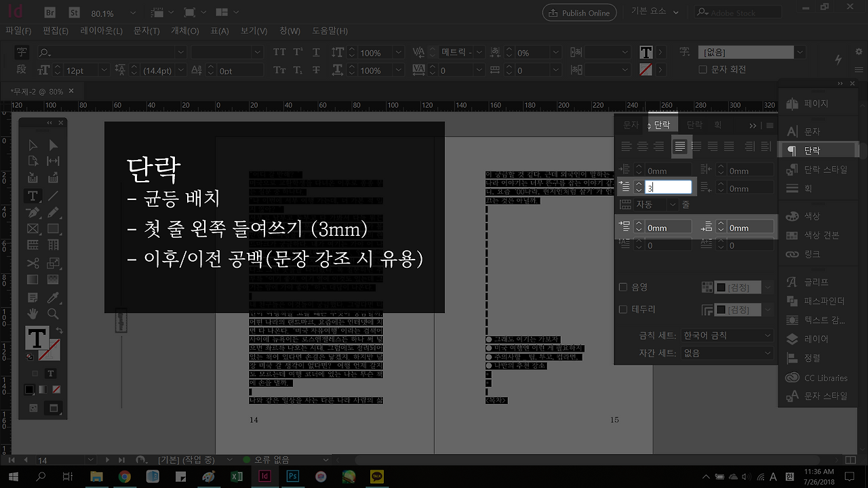Switch to the 획 tab in panel
Viewport: 868px width, 488px height.
[x=718, y=125]
